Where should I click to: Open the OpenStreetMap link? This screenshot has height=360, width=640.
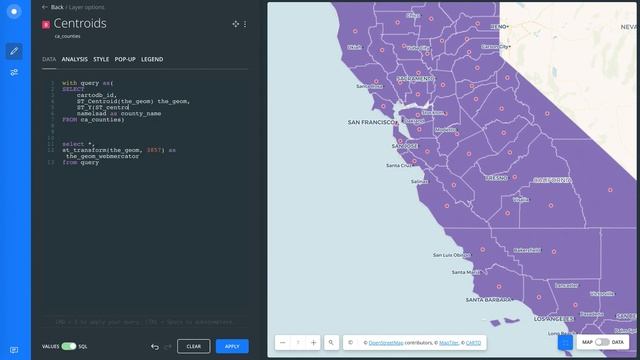click(x=386, y=343)
